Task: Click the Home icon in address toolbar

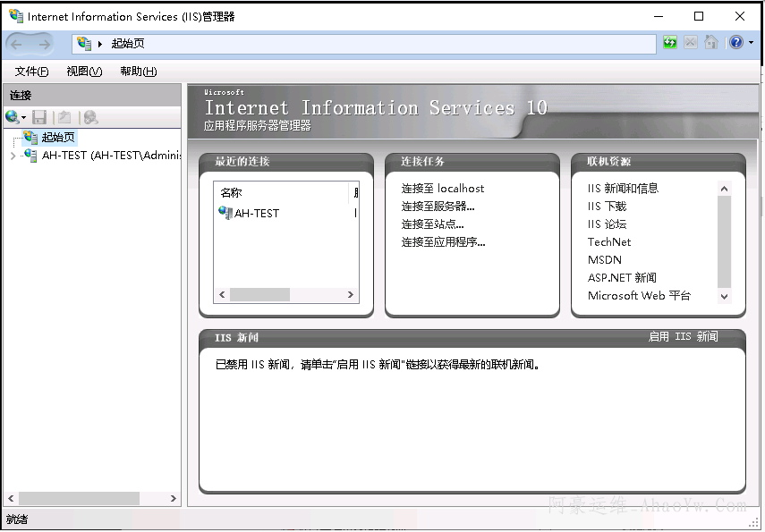Action: click(710, 43)
